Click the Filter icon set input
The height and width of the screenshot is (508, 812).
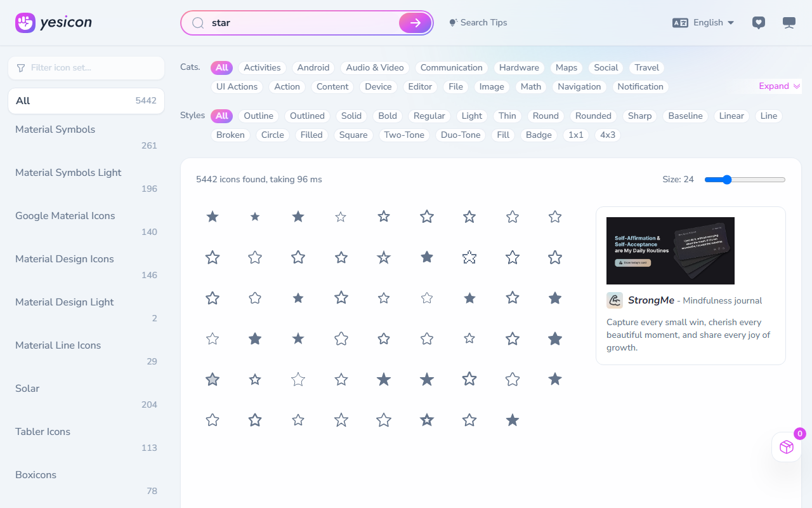click(86, 68)
